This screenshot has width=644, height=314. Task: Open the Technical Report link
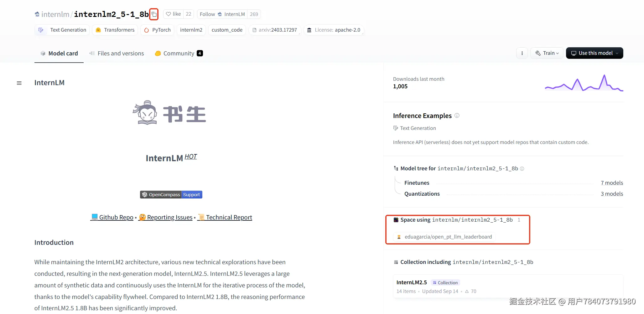coord(225,217)
